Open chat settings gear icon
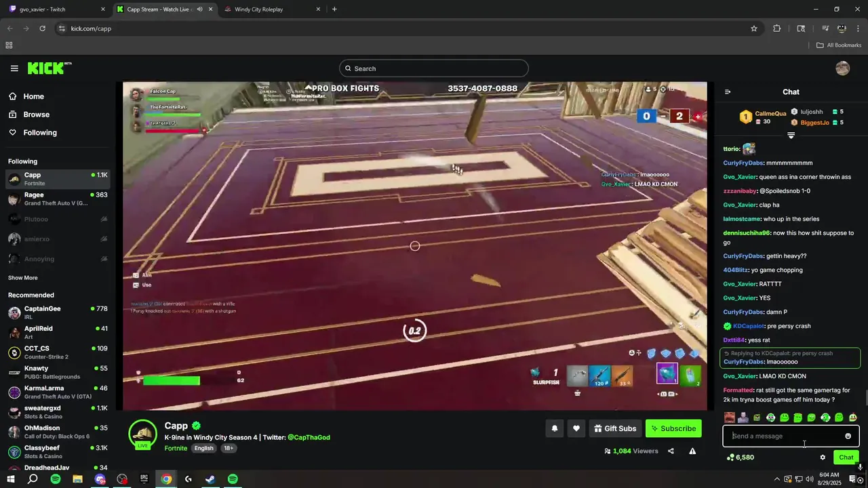The image size is (868, 488). click(x=823, y=457)
